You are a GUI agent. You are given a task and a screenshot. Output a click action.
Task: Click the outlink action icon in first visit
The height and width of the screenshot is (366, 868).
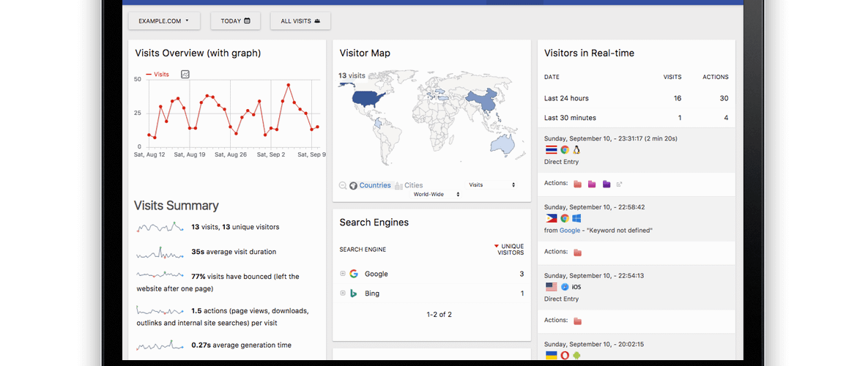coord(620,184)
